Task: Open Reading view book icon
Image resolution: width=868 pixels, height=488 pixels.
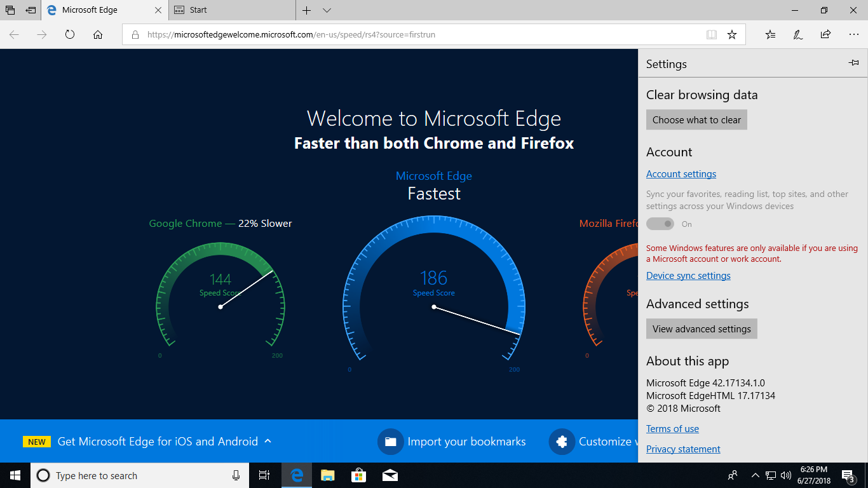Action: point(712,35)
